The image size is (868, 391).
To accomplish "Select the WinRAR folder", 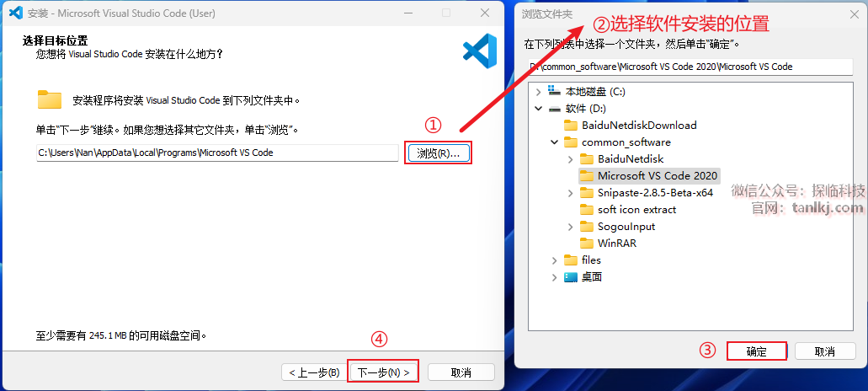I will pos(617,244).
